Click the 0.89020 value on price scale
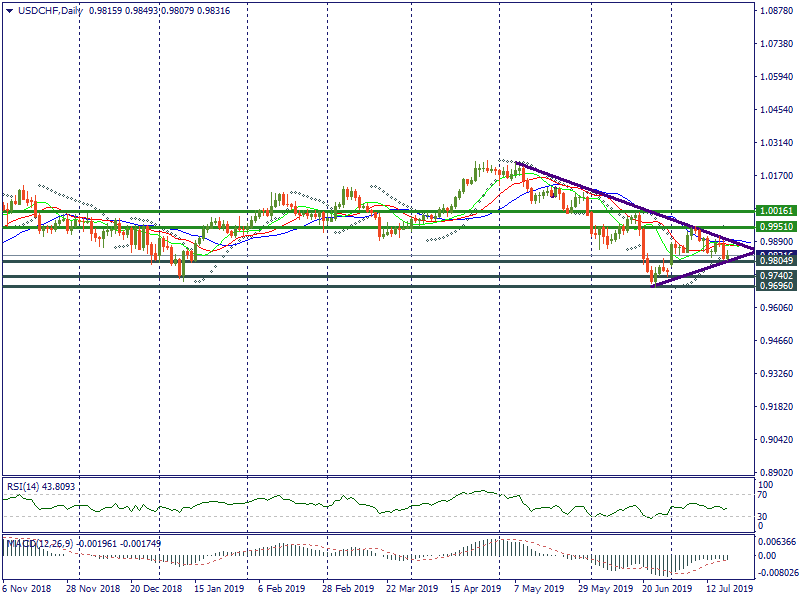Screen dimensions: 800x600 777,473
